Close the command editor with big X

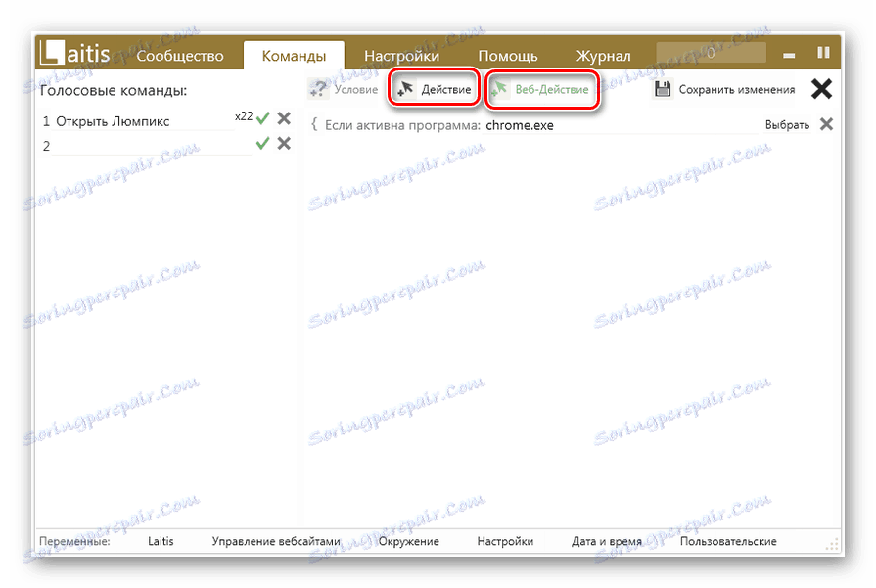[822, 89]
